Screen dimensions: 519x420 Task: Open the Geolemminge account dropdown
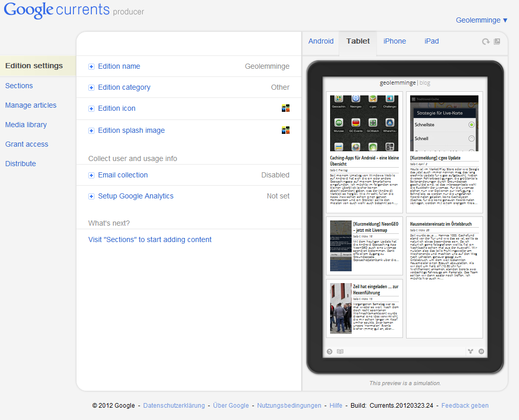482,20
